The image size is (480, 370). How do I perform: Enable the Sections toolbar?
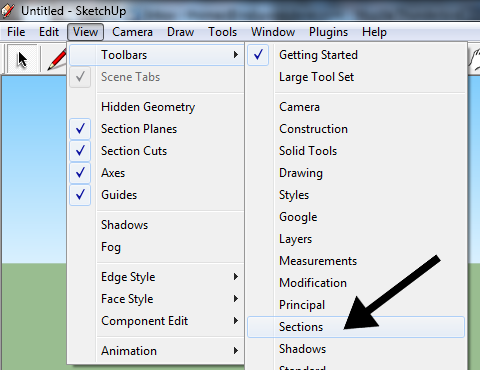pyautogui.click(x=356, y=327)
